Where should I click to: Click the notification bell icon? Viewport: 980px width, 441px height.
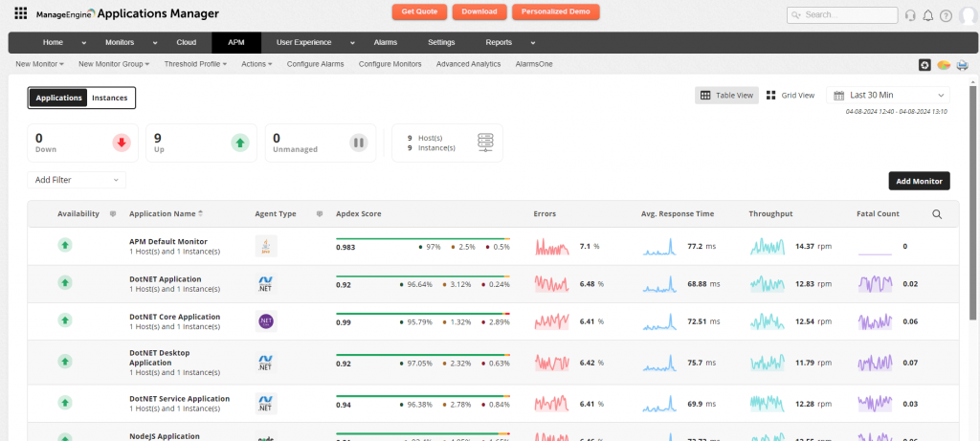927,15
